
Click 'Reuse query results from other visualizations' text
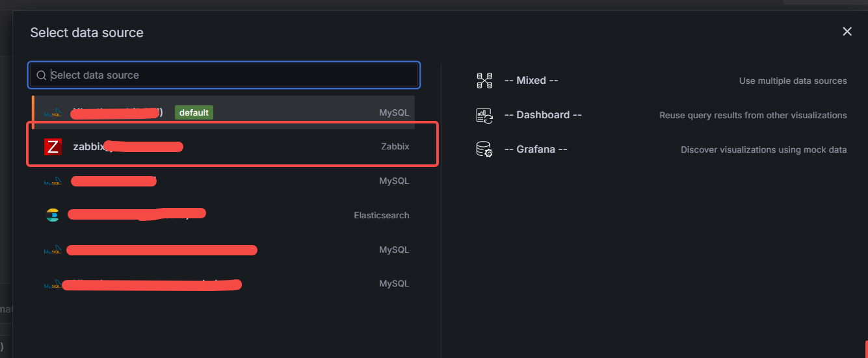[x=753, y=115]
